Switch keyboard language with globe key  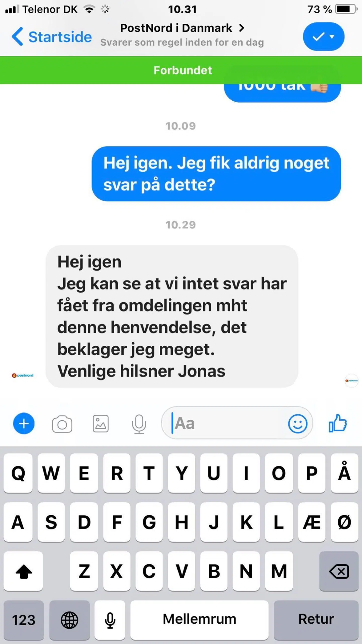[x=69, y=620]
